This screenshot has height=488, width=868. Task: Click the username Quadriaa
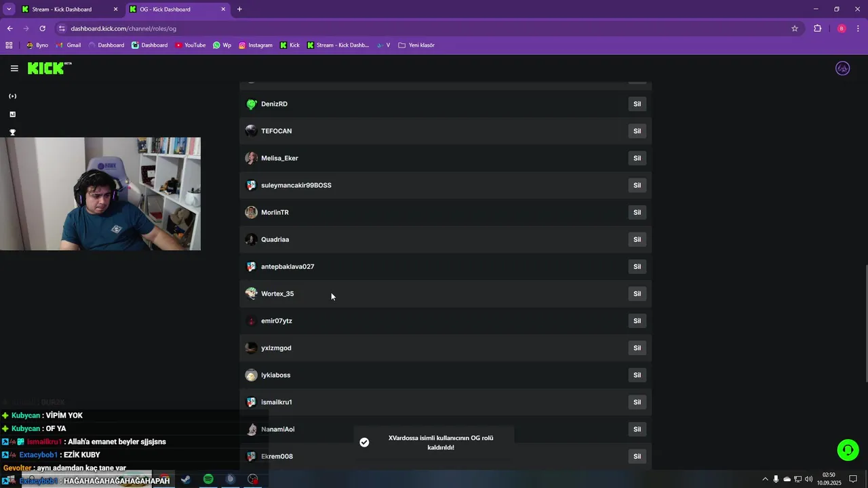275,239
